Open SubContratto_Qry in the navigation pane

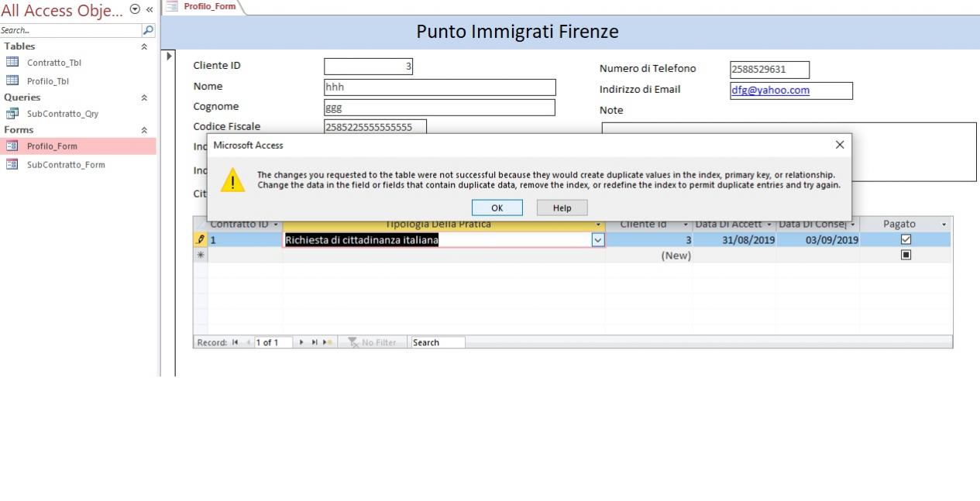point(63,113)
